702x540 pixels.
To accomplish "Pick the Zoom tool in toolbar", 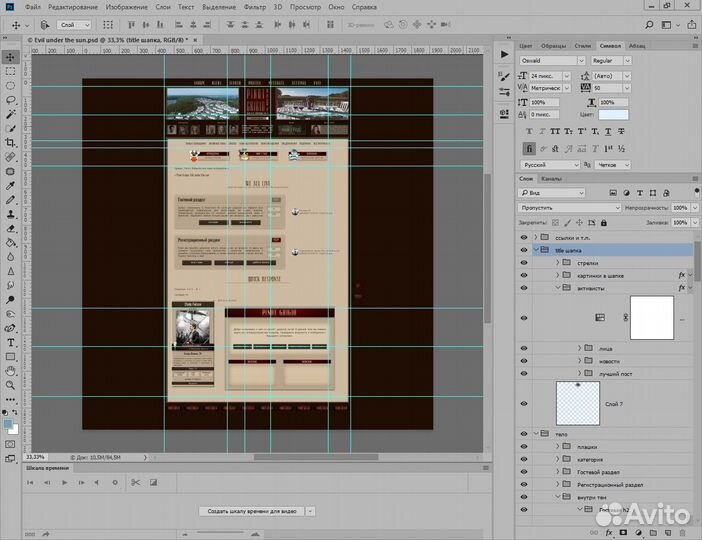I will pos(11,384).
